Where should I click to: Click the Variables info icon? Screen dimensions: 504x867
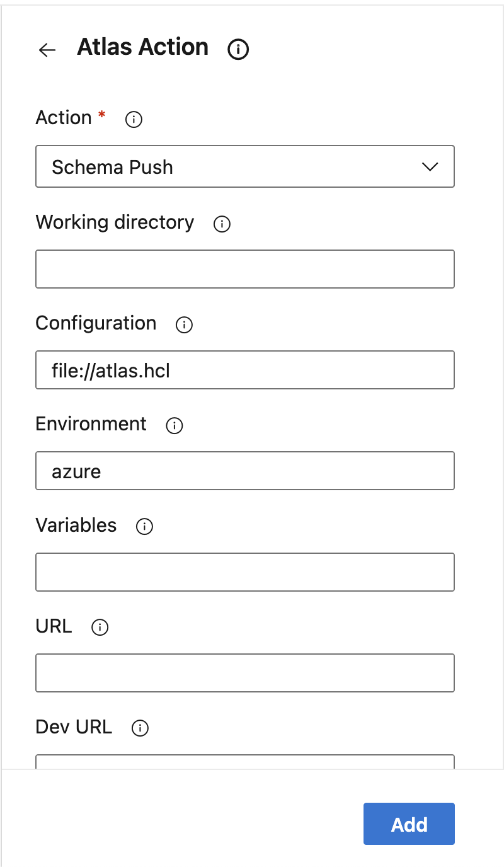click(144, 527)
